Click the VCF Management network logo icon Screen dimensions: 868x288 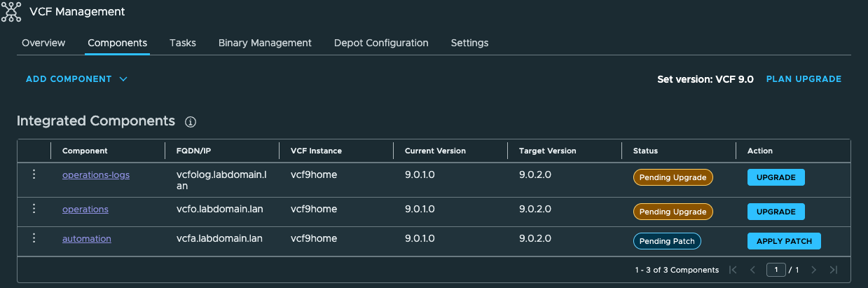[x=11, y=11]
